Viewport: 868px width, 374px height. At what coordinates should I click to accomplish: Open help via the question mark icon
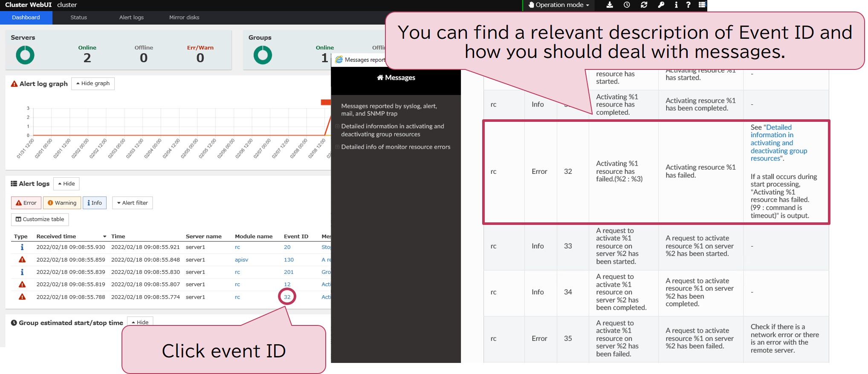(688, 5)
